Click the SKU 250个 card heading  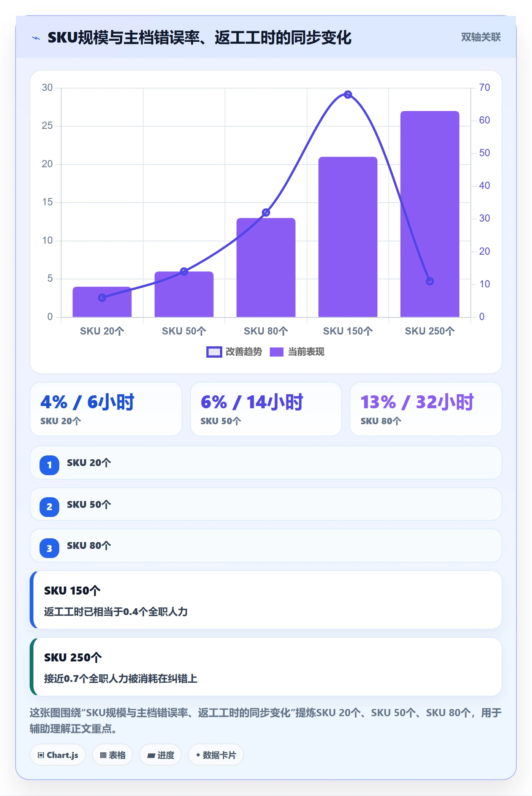coord(73,658)
